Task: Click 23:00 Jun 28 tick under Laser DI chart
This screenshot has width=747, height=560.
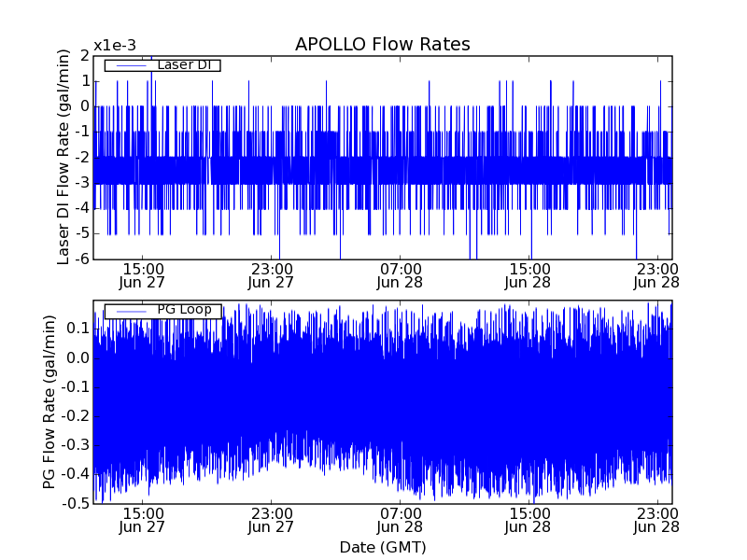Action: pyautogui.click(x=657, y=275)
